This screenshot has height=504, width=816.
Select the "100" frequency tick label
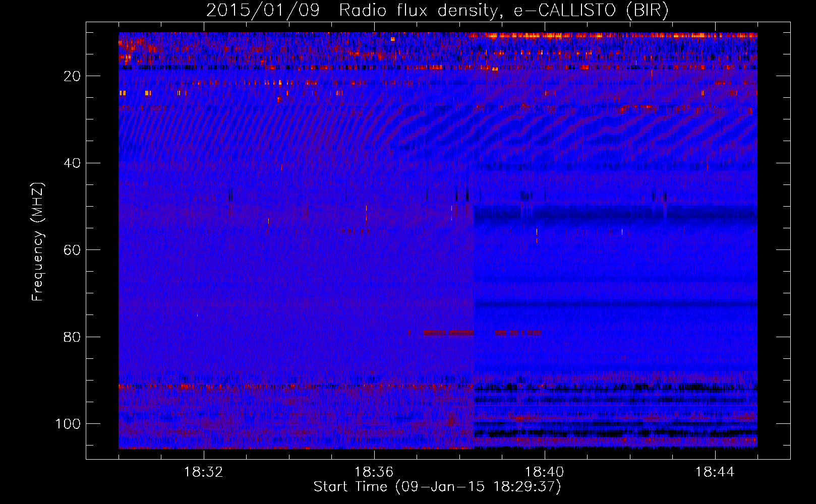pyautogui.click(x=69, y=424)
